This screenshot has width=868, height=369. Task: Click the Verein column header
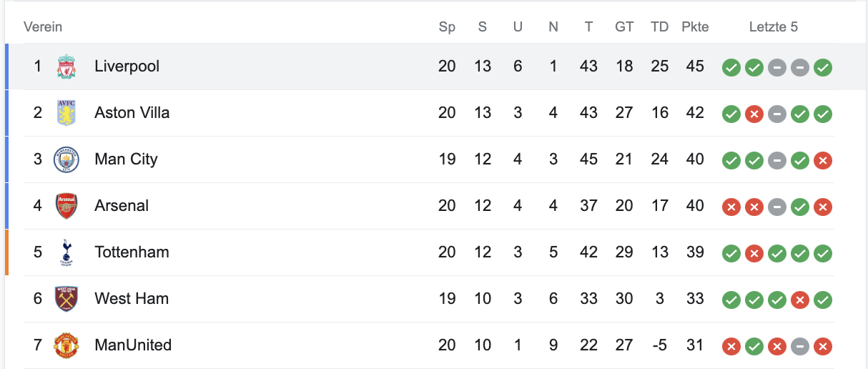tap(43, 27)
